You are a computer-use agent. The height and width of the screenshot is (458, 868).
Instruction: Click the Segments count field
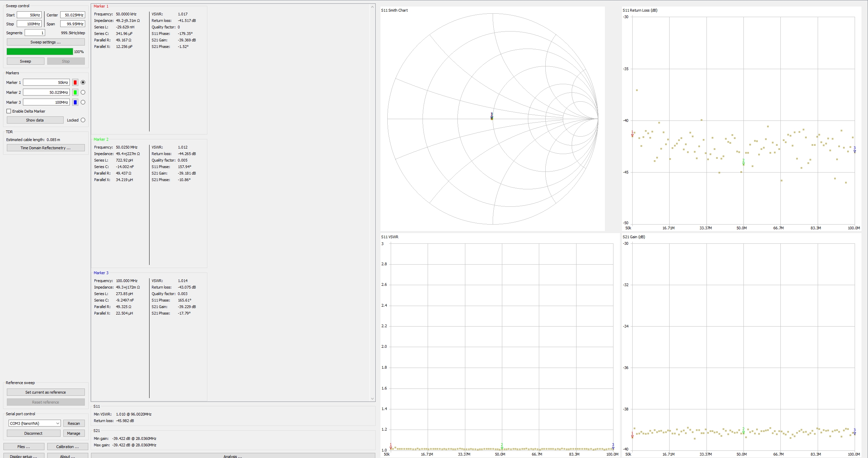35,33
